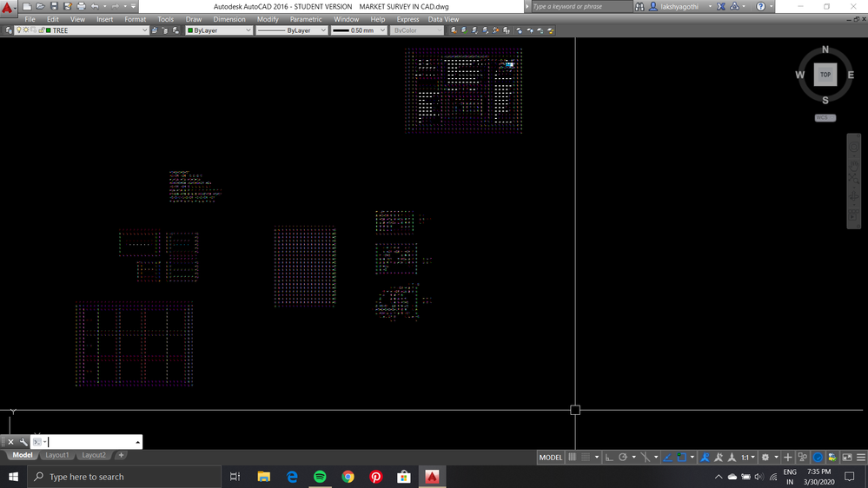Open Chrome from the Windows taskbar

pyautogui.click(x=348, y=477)
